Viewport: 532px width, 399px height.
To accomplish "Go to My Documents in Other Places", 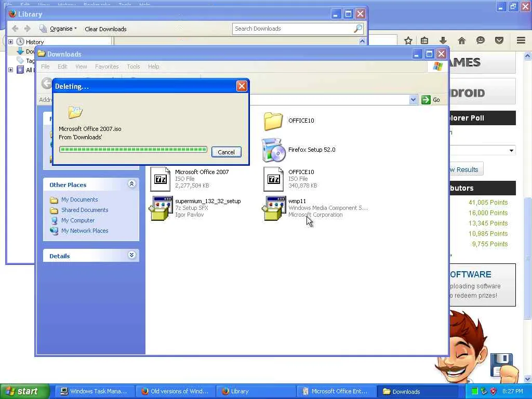I will pos(79,199).
